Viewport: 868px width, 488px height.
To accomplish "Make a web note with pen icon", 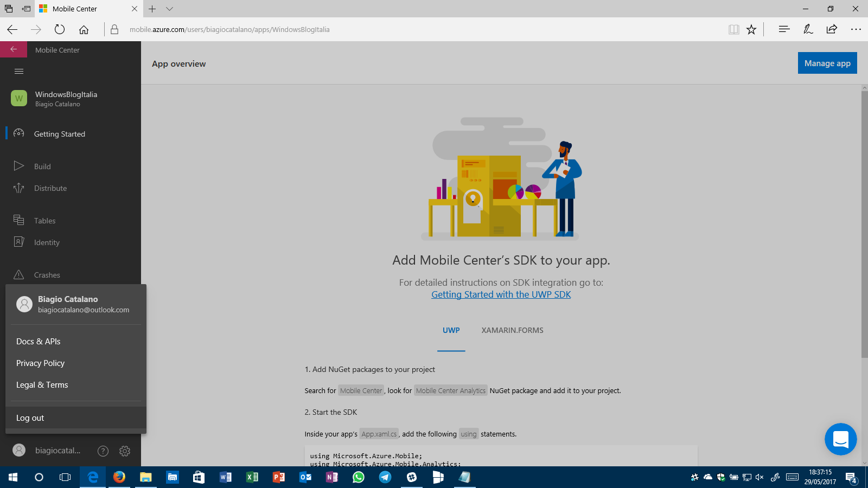I will (x=808, y=29).
